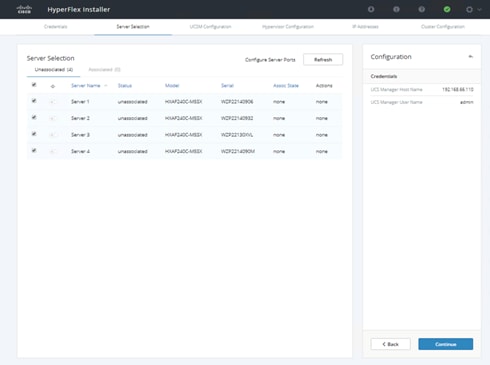Click the Server 3 name cell
Image resolution: width=490 pixels, height=365 pixels.
pyautogui.click(x=80, y=135)
